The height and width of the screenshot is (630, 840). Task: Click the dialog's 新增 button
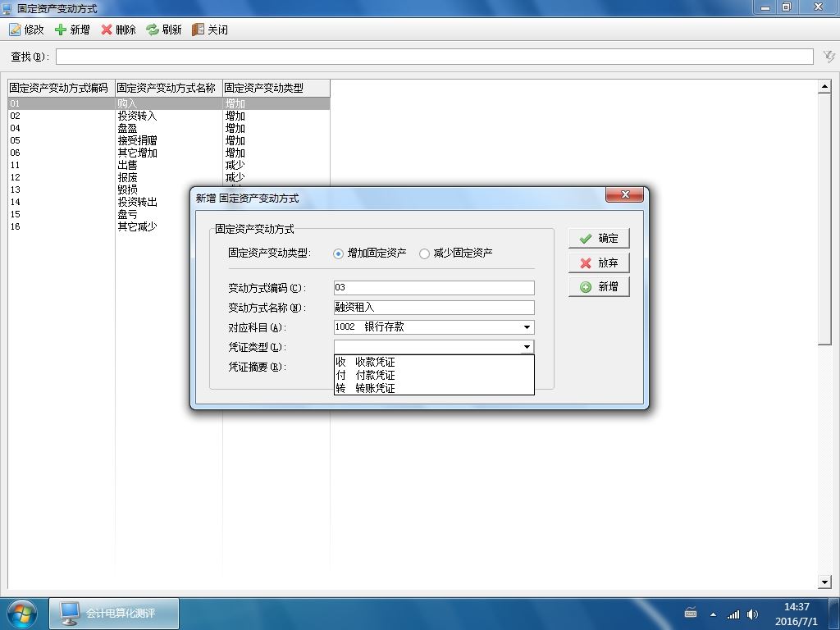(599, 286)
